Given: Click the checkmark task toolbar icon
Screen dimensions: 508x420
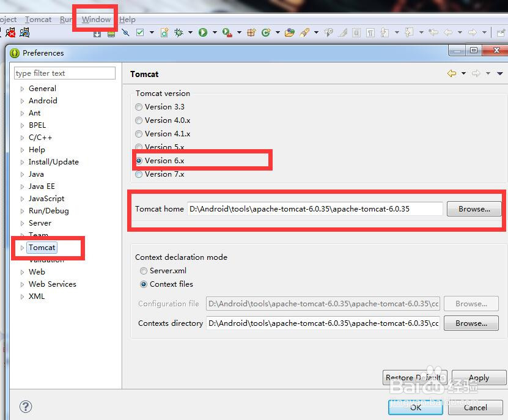Looking at the screenshot, I should [140, 32].
